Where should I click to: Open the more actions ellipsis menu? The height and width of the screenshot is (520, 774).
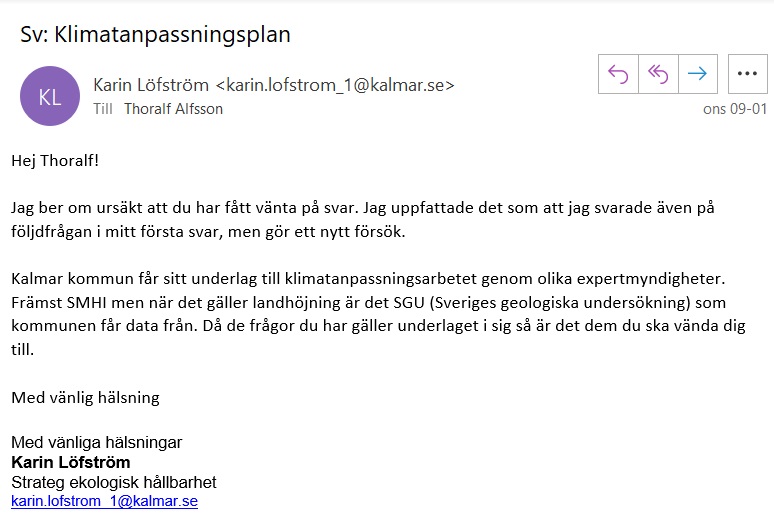click(748, 74)
